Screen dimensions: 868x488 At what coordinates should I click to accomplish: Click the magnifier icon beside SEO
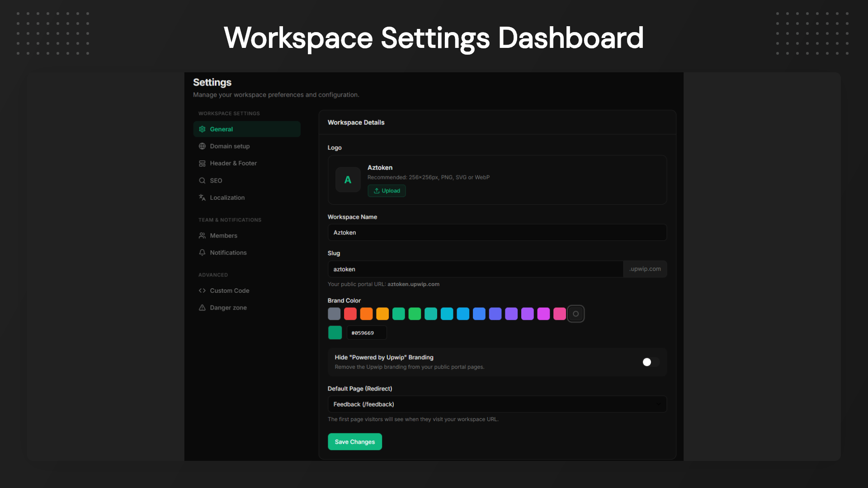coord(202,181)
